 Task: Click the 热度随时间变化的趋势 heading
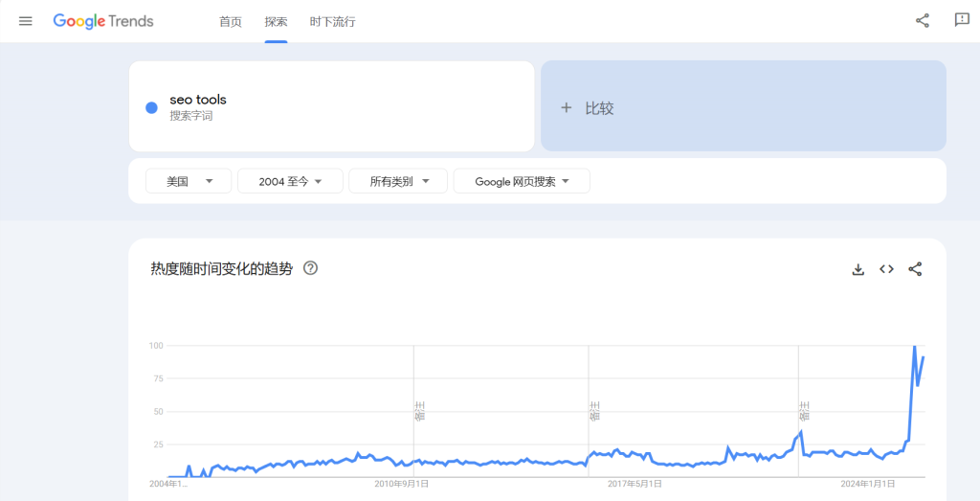(221, 269)
